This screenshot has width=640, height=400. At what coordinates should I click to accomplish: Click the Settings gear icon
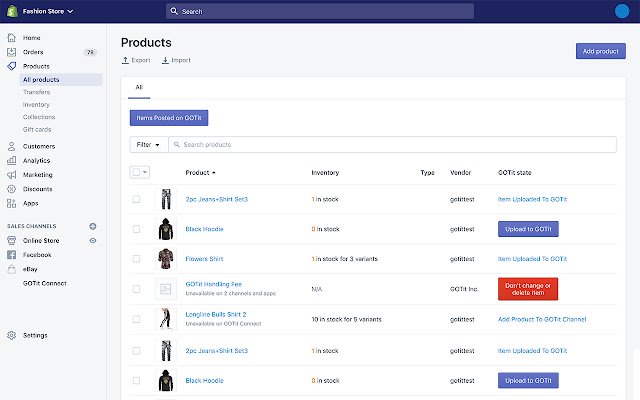click(x=11, y=335)
